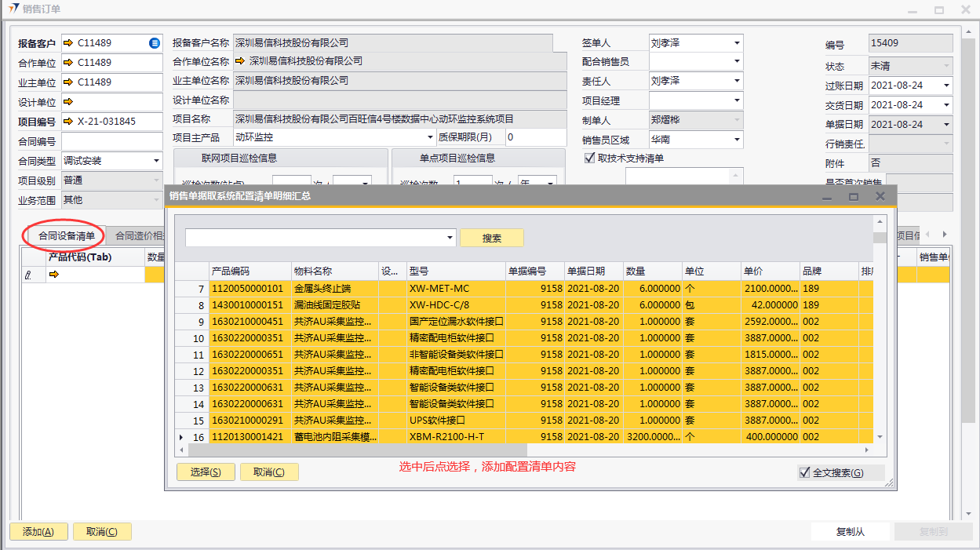Viewport: 980px width, 550px height.
Task: Click the 合同编号 input field
Action: [x=111, y=141]
